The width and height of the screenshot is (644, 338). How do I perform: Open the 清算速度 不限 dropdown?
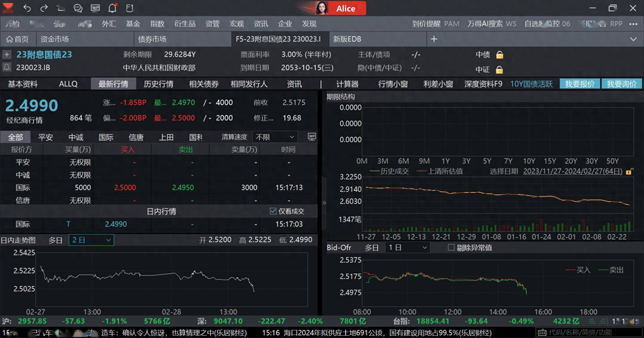(274, 137)
